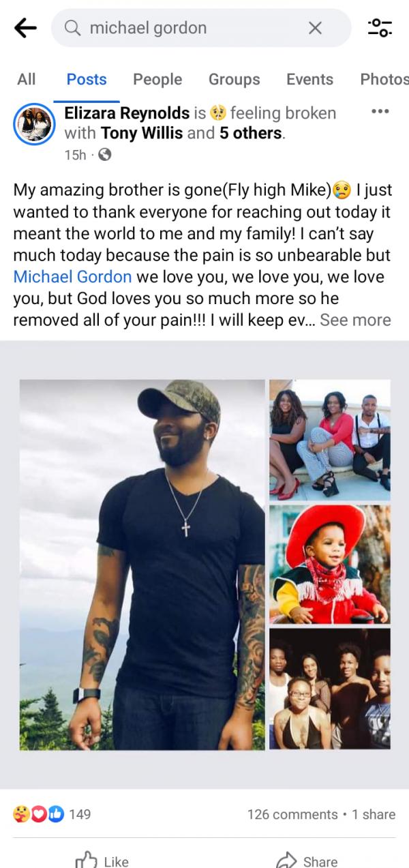The image size is (409, 868).
Task: View the post reaction emoji icons
Action: click(x=39, y=813)
